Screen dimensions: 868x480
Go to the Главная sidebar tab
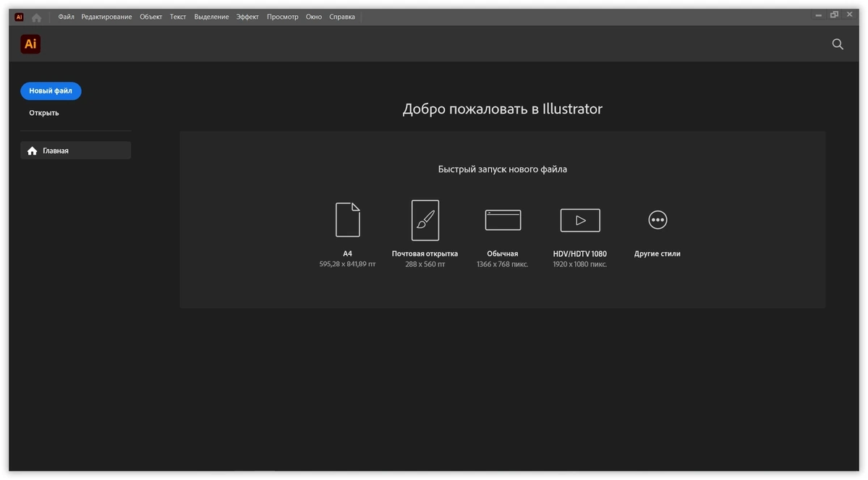tap(75, 151)
